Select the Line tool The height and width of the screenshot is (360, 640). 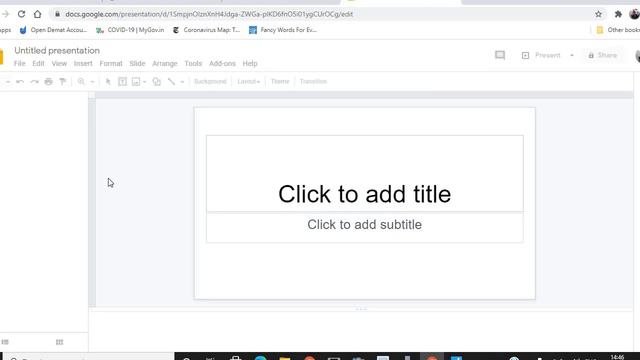click(x=171, y=82)
